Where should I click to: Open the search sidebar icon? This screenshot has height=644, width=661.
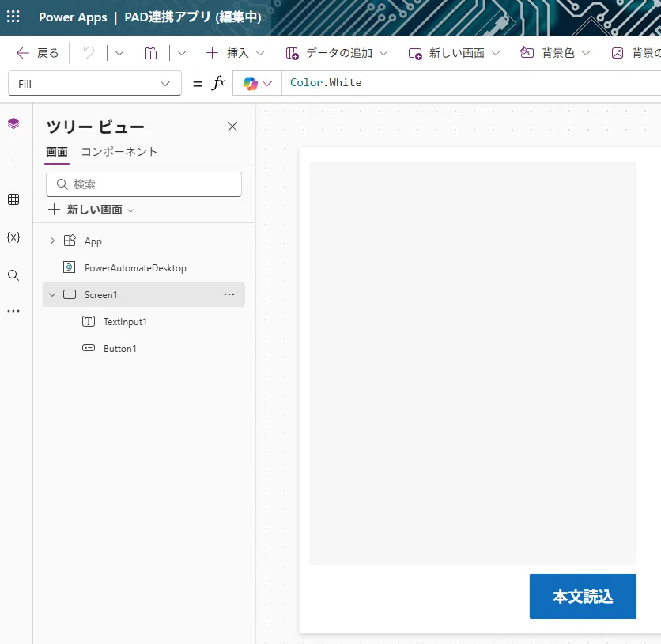[13, 275]
